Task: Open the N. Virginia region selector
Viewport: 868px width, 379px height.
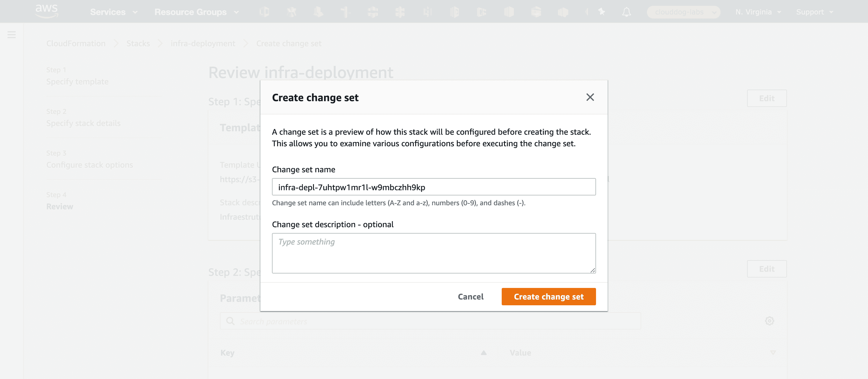Action: [x=758, y=12]
